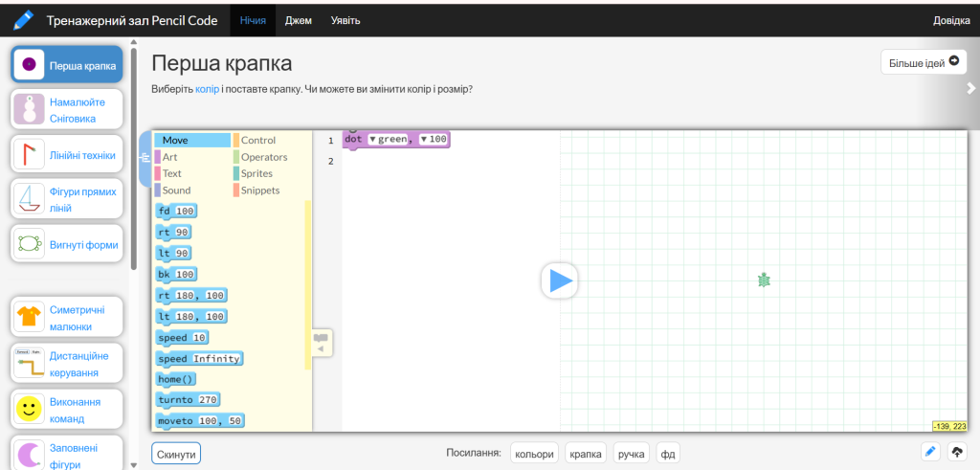
Task: Open the purple moon icon for Заповнені фігури
Action: tap(29, 455)
